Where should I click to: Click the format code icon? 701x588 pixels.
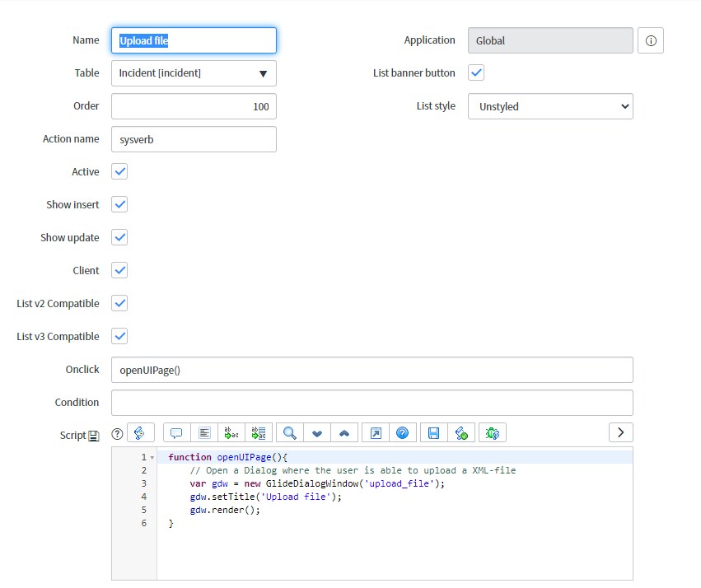[x=204, y=432]
